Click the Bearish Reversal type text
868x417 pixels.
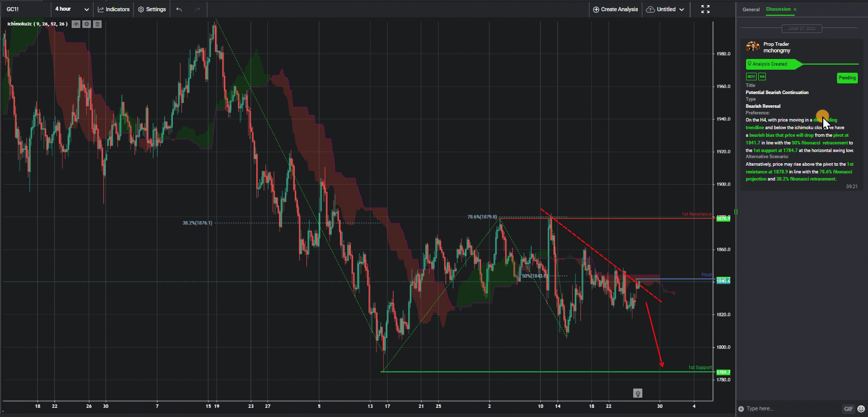pyautogui.click(x=763, y=106)
